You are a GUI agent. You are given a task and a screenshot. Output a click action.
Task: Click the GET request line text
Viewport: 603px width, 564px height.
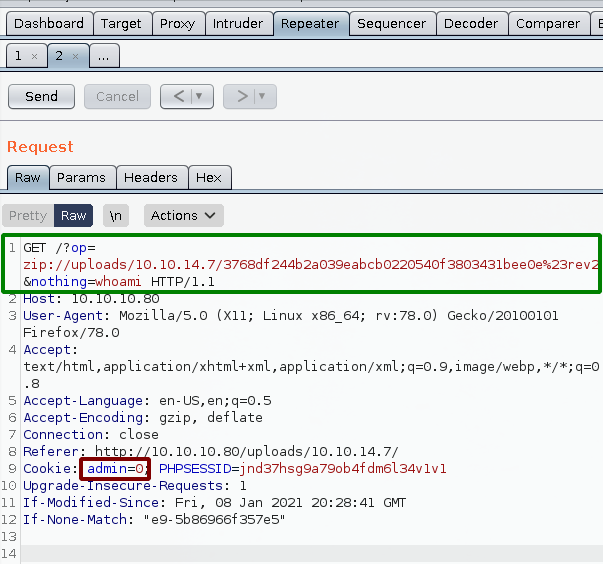pyautogui.click(x=59, y=248)
